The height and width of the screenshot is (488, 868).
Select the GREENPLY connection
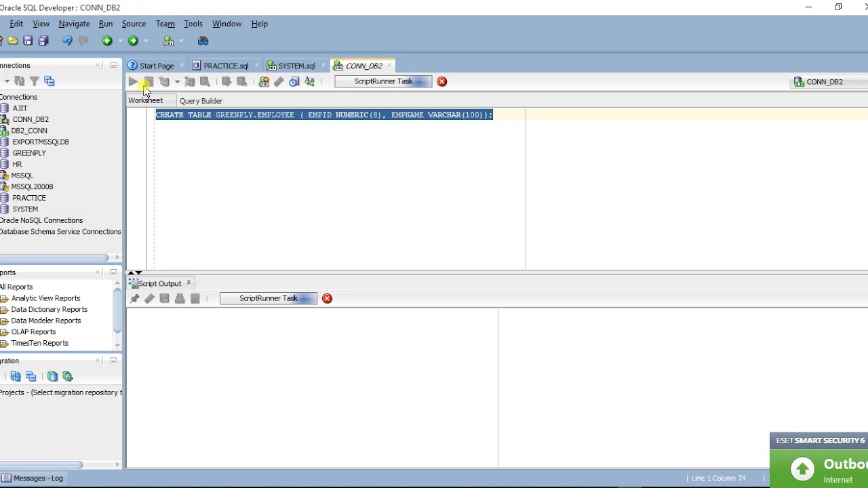click(x=28, y=153)
